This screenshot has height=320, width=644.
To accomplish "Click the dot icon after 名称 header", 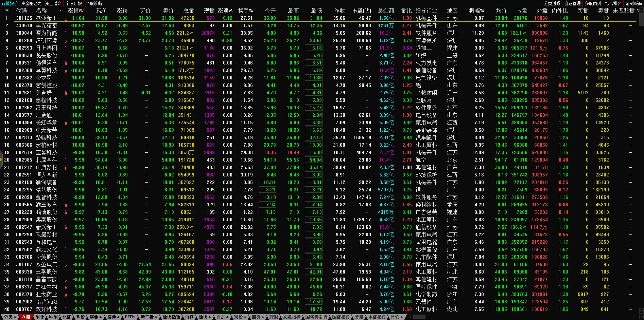I will (x=60, y=11).
